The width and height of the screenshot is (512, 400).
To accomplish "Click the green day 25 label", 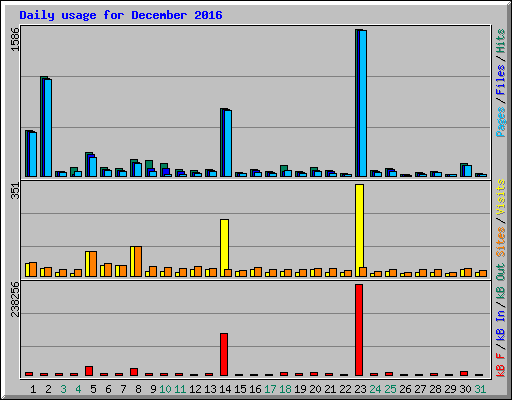I will click(x=390, y=389).
